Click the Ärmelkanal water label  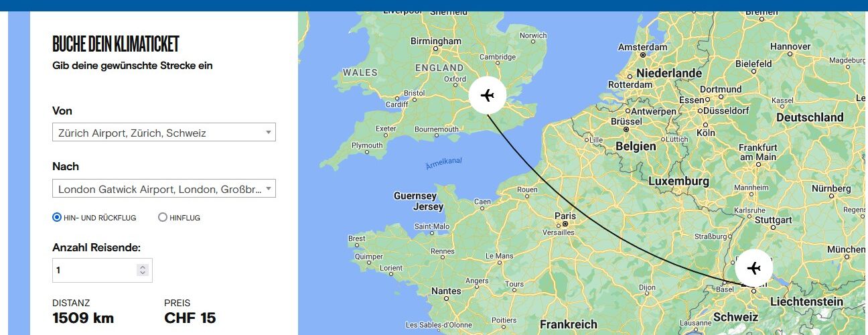[x=444, y=163]
